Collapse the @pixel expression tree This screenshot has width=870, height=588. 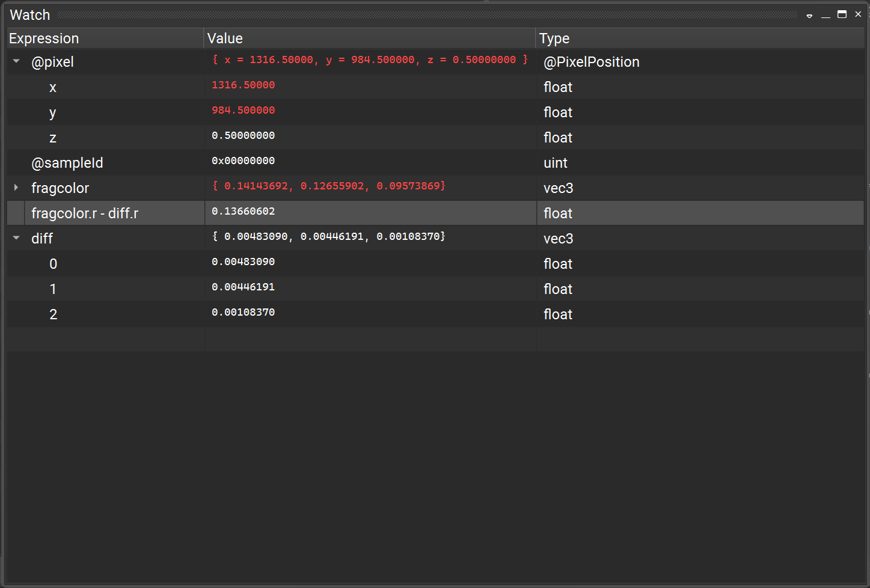click(x=15, y=61)
